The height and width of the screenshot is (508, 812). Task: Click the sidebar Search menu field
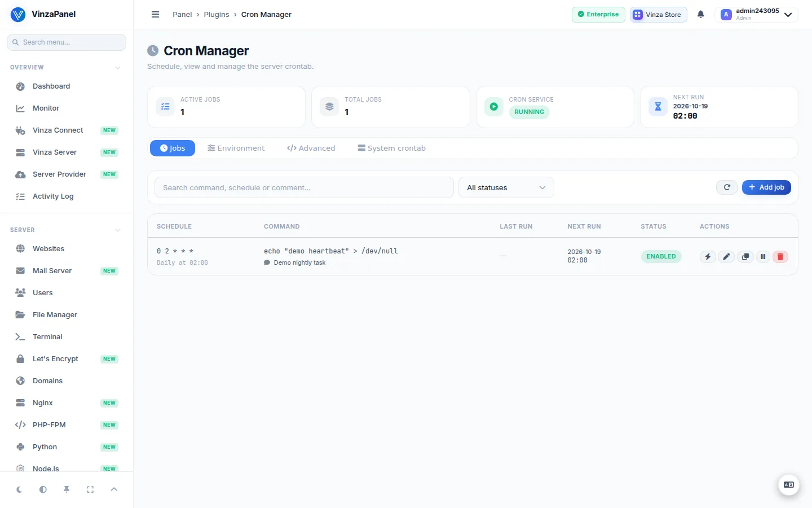pyautogui.click(x=67, y=42)
